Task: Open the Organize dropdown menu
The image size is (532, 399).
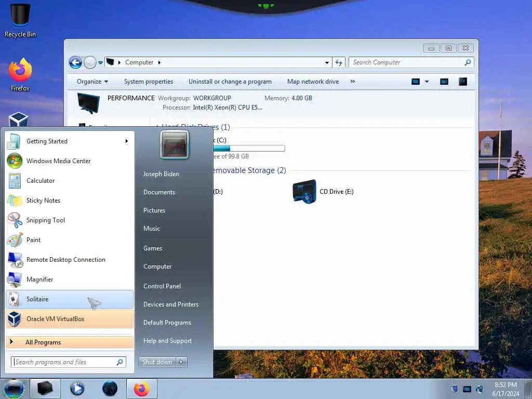Action: point(92,82)
